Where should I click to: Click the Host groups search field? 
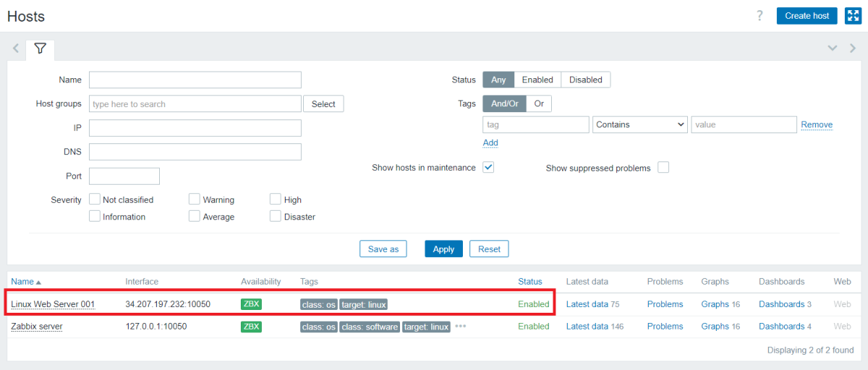click(195, 104)
